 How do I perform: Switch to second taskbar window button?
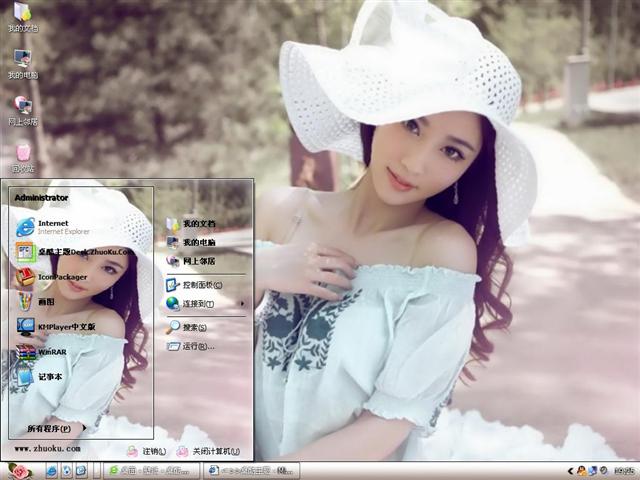(251, 471)
